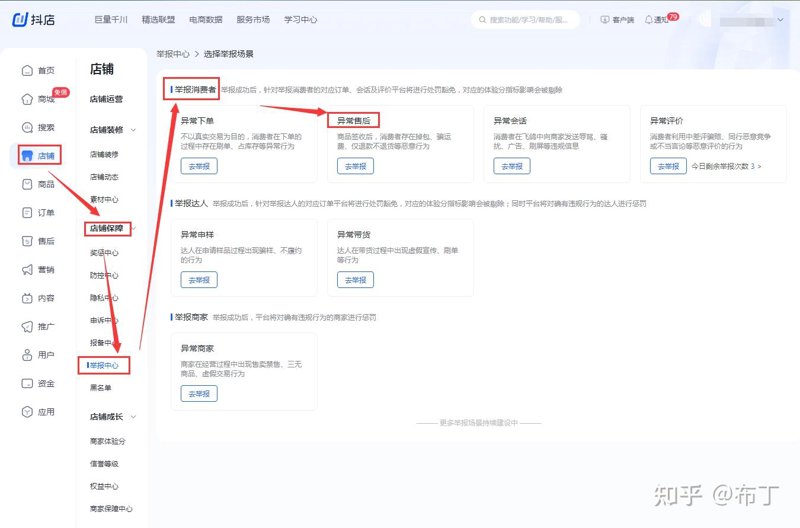Collapse 店铺成长 submenu chevron

pos(133,417)
